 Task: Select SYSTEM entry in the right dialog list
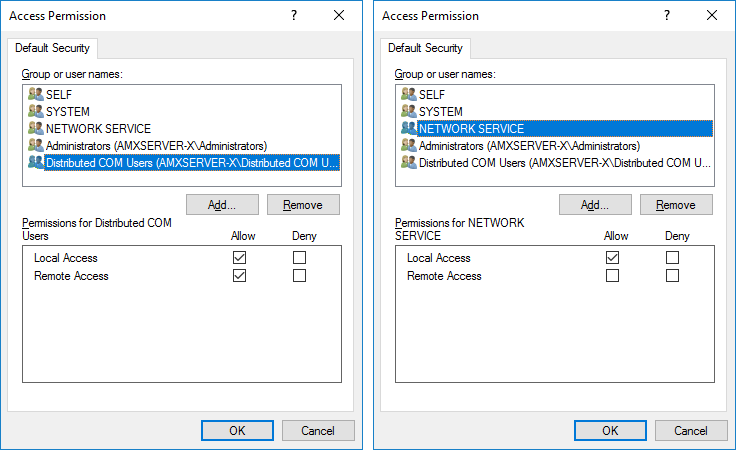coord(440,111)
